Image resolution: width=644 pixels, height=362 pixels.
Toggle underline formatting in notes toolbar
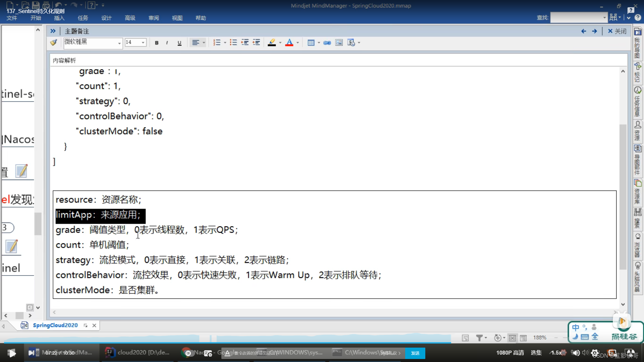[179, 43]
